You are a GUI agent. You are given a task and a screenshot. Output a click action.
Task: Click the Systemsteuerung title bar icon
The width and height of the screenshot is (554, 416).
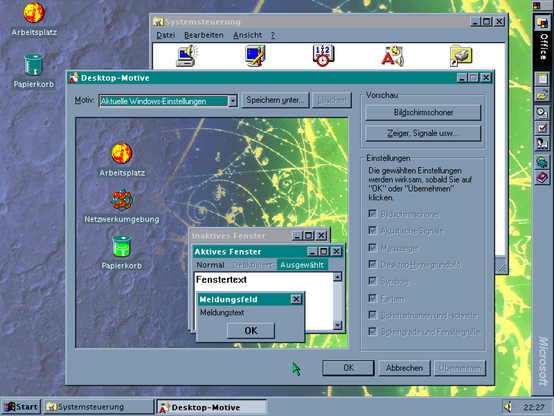(158, 22)
